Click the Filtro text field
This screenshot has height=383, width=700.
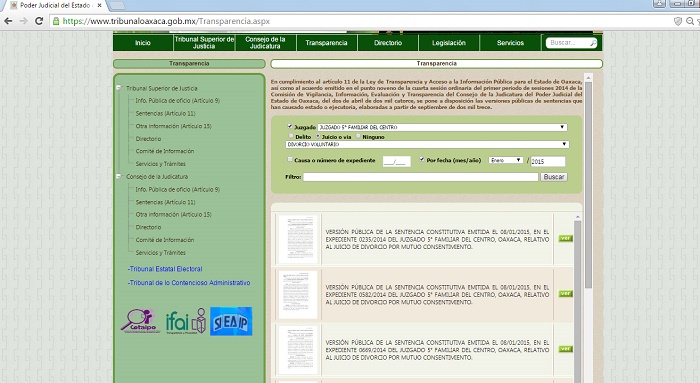[421, 177]
